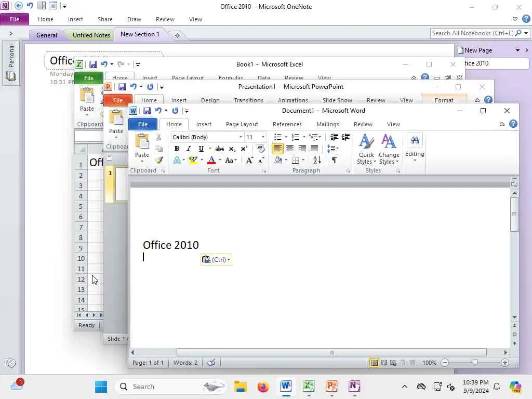Click Borders icon in Word
Image resolution: width=532 pixels, height=399 pixels.
point(296,160)
